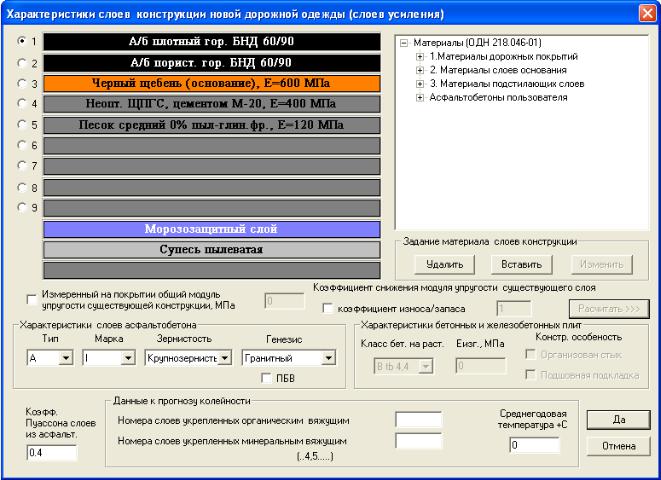Click organic binder layer numbers field
This screenshot has width=661, height=480.
coord(419,420)
